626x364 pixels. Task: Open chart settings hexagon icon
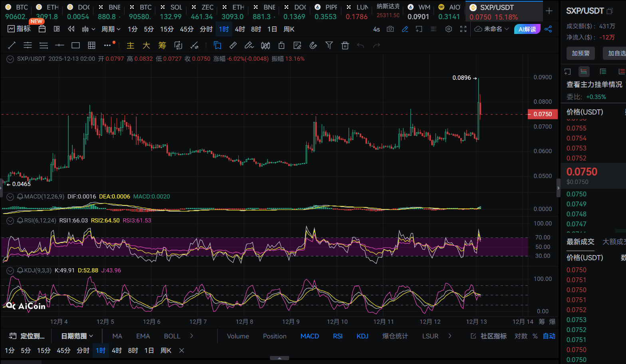point(449,29)
